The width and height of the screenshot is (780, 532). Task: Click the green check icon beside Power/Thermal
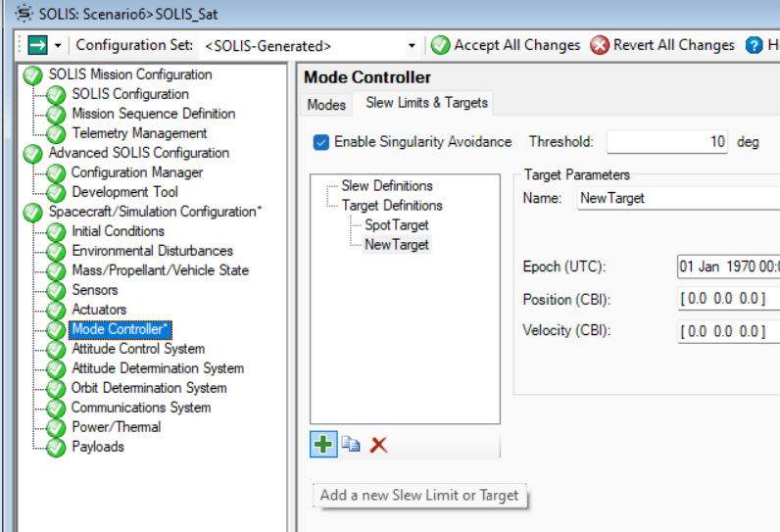(56, 428)
